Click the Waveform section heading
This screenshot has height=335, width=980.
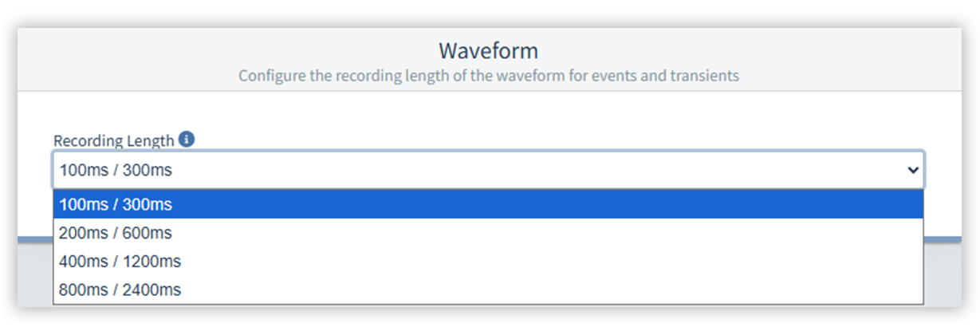[488, 51]
